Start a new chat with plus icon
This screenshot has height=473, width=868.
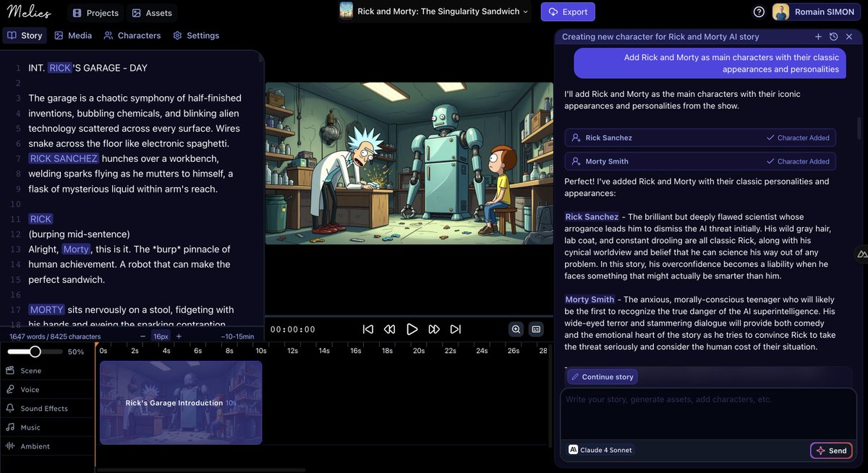point(818,36)
